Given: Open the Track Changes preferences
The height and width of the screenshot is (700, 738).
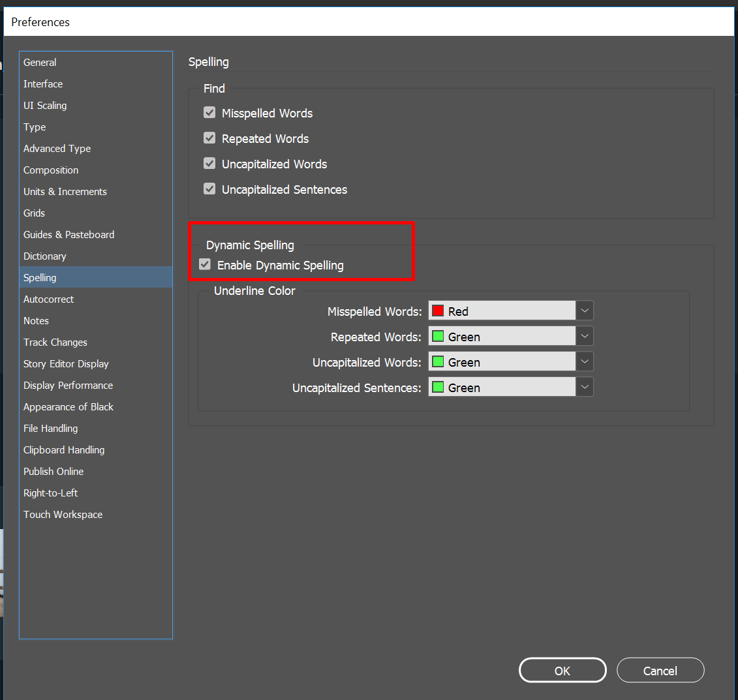Looking at the screenshot, I should (x=55, y=342).
